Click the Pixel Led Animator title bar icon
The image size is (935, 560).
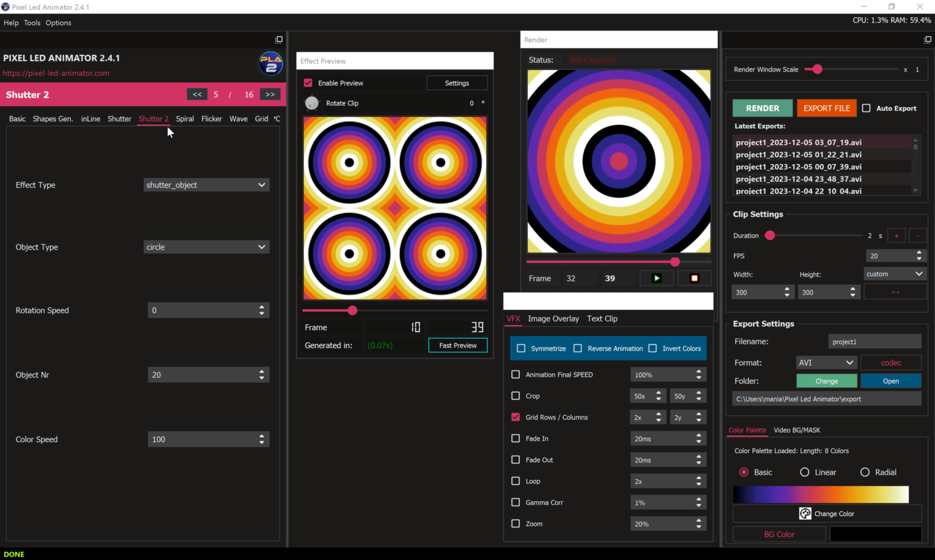5,7
